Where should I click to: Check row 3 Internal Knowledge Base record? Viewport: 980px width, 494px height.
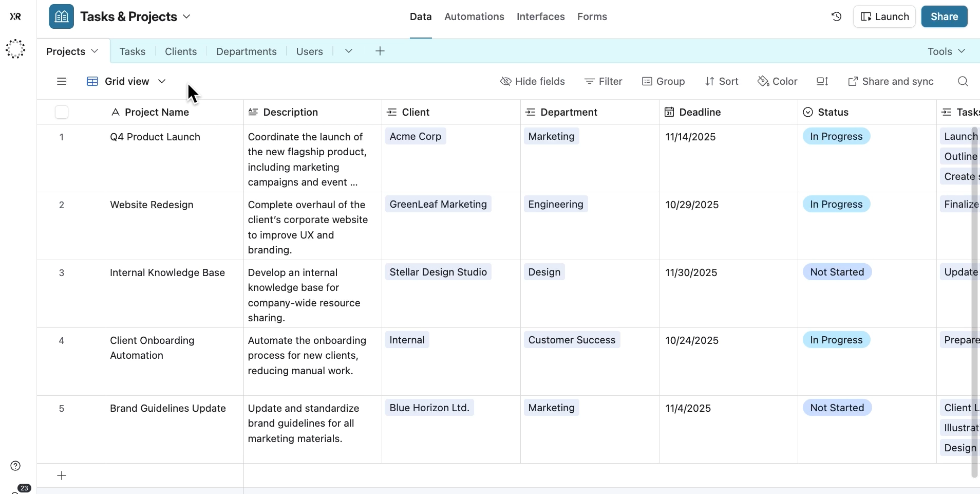click(x=61, y=273)
